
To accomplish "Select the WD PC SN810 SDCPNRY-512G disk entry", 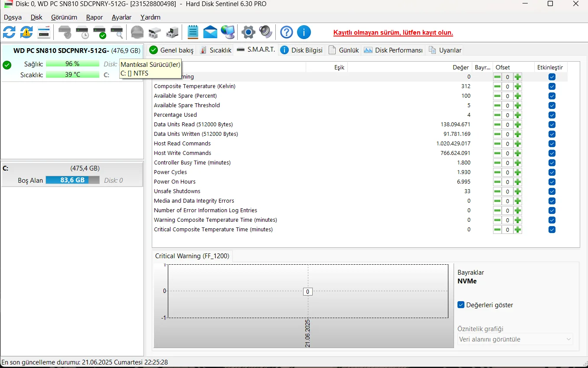I will 72,62.
